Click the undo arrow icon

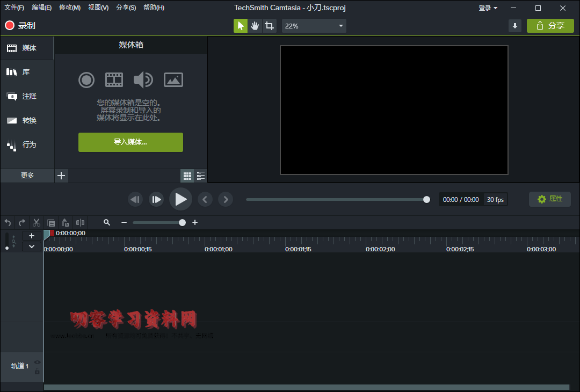coord(8,222)
